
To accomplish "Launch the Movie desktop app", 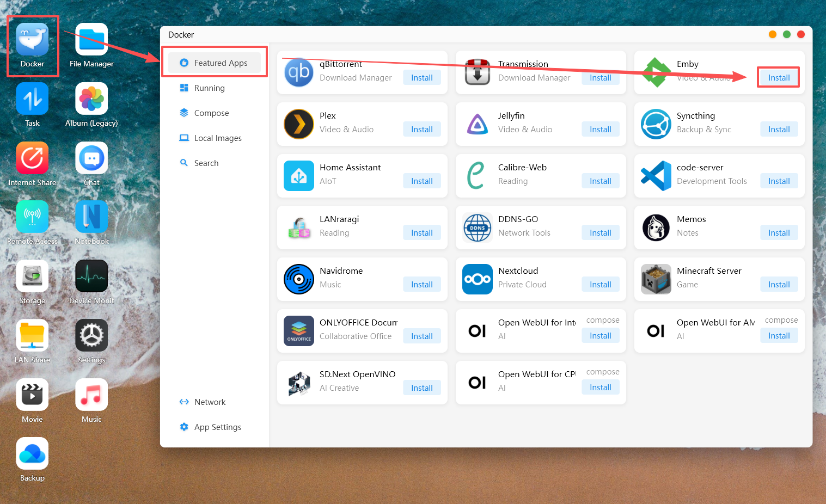I will pos(32,395).
